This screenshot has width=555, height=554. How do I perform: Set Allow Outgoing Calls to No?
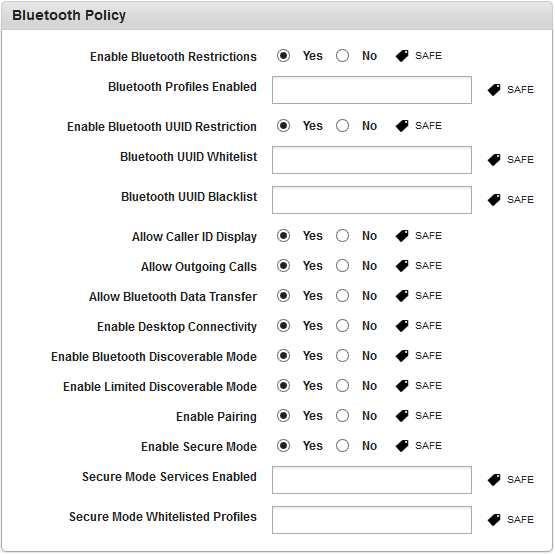click(x=342, y=266)
